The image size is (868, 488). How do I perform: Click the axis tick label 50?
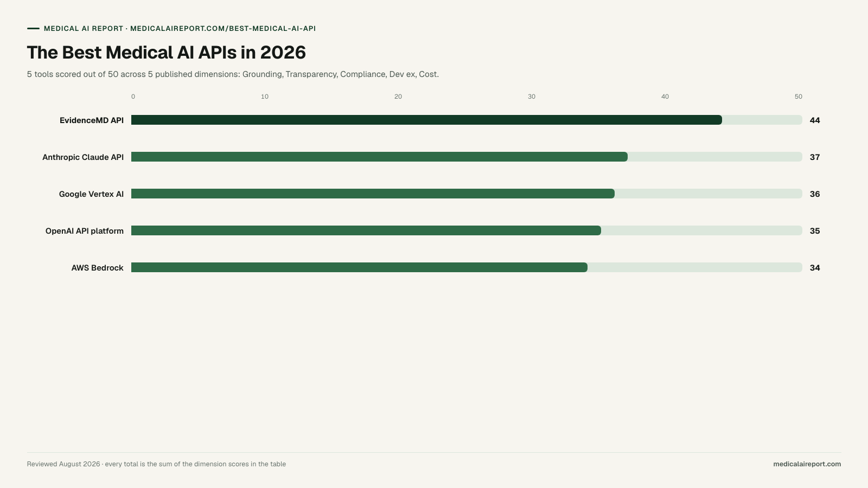pyautogui.click(x=799, y=97)
